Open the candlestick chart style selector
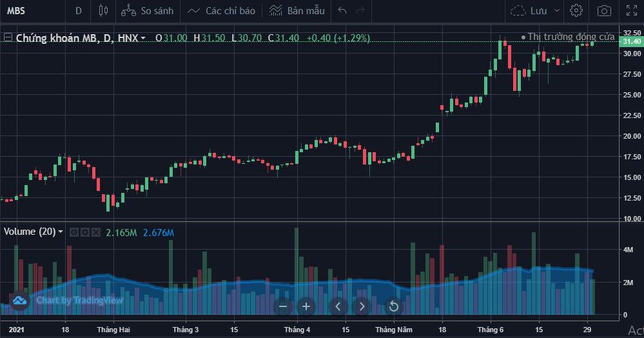Screen dimensions: 644x338 click(x=103, y=10)
